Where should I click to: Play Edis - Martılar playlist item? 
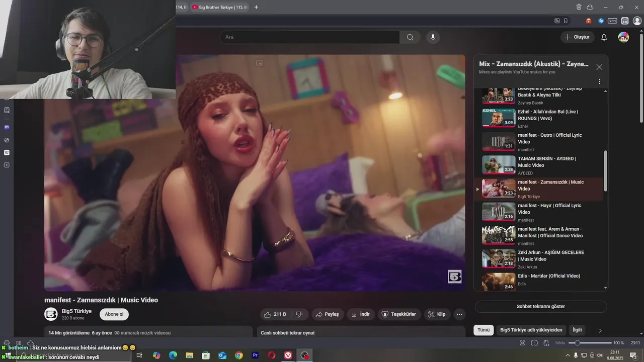coord(540,282)
